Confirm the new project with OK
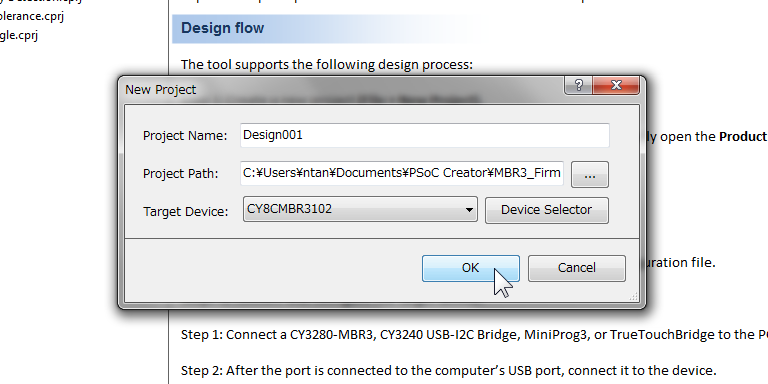This screenshot has height=384, width=768. click(x=471, y=268)
